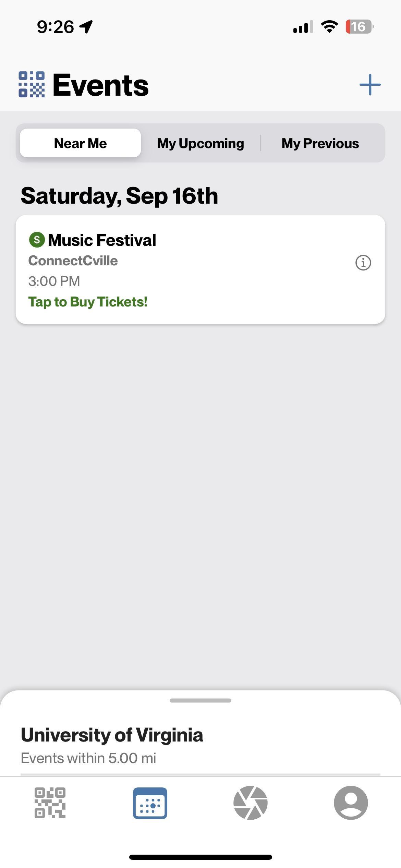Open the Music Festival event card
The width and height of the screenshot is (401, 868).
pos(200,269)
